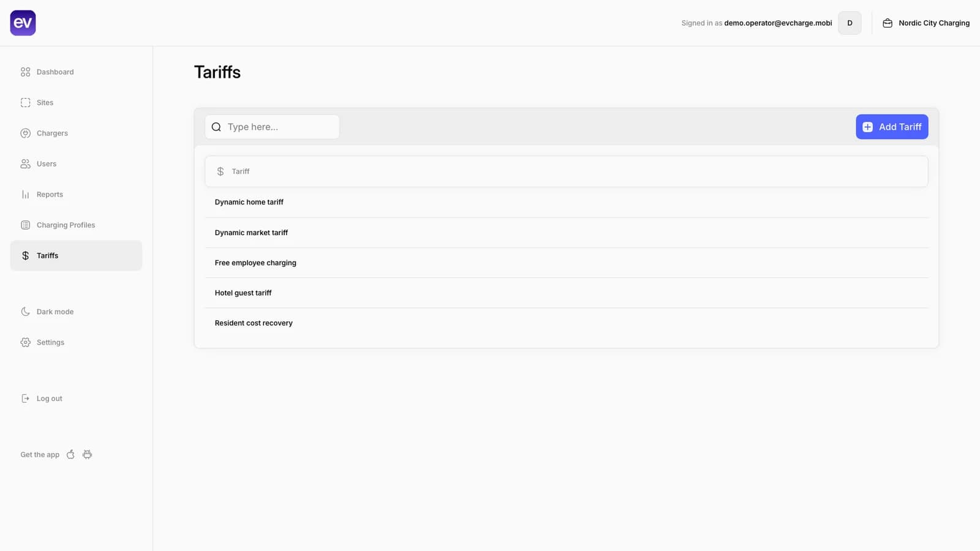980x551 pixels.
Task: Navigate to Sites menu item
Action: coord(76,102)
